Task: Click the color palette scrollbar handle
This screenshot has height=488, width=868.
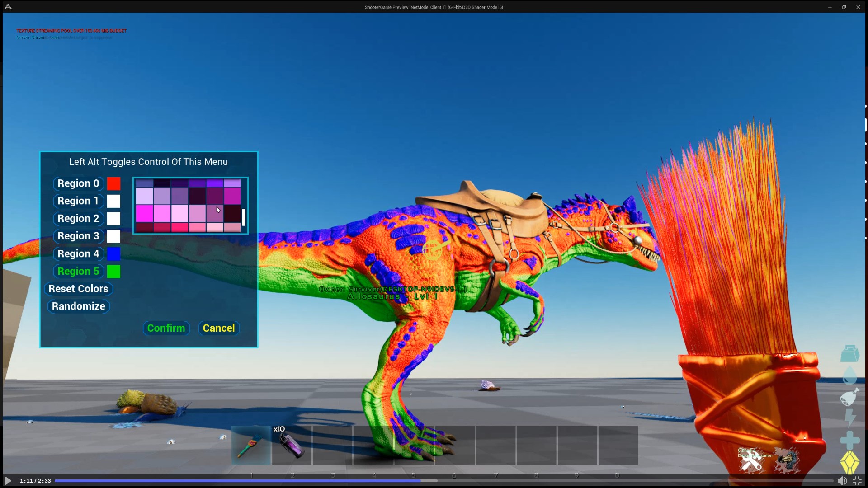Action: 244,217
